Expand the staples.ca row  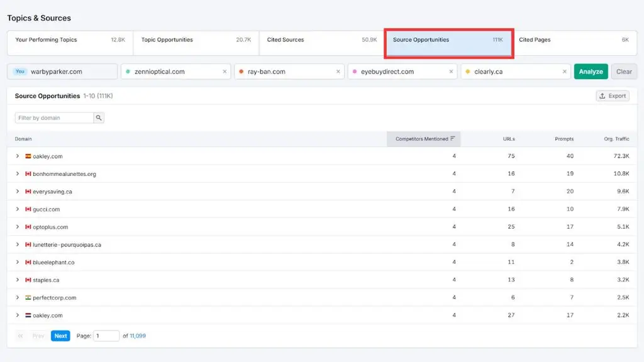pos(17,280)
